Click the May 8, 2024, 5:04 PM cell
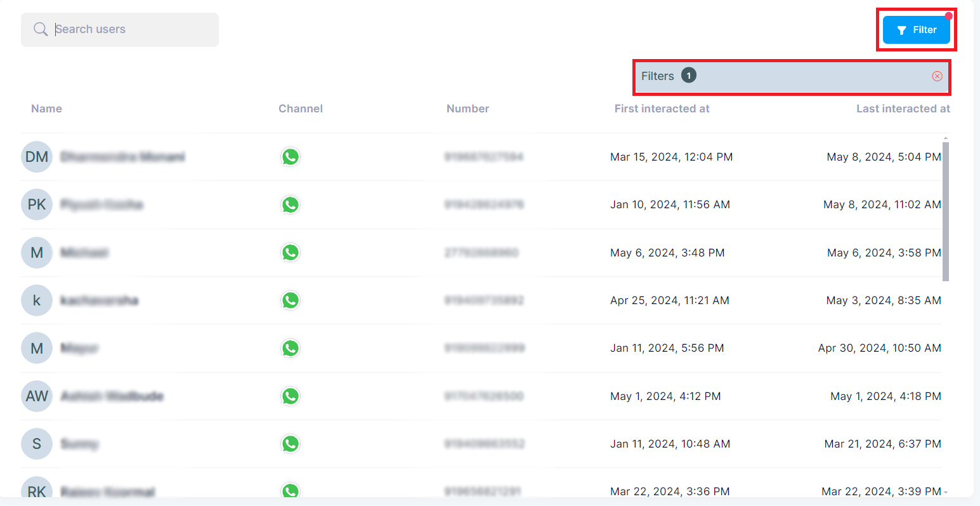 (884, 157)
